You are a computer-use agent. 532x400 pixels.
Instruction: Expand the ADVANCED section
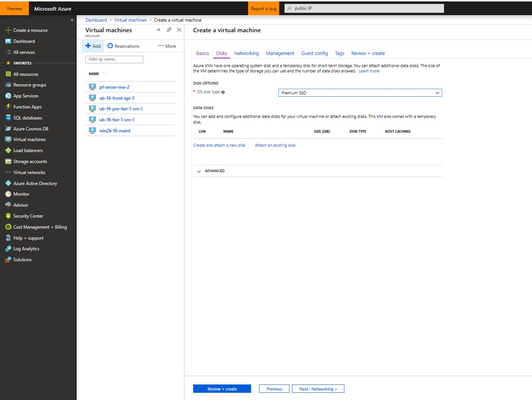point(317,171)
